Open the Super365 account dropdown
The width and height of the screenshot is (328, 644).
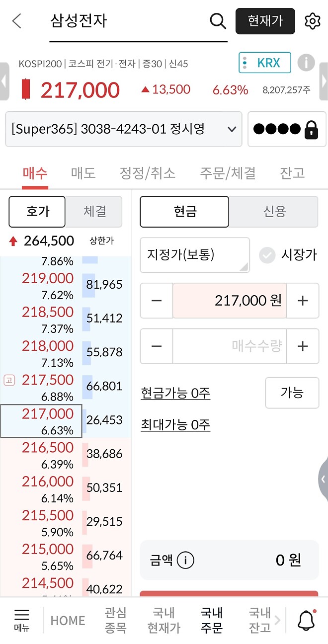pos(123,129)
